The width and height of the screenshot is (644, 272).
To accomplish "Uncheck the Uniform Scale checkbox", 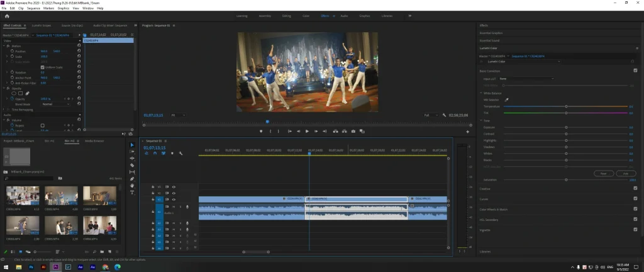I will (x=43, y=67).
